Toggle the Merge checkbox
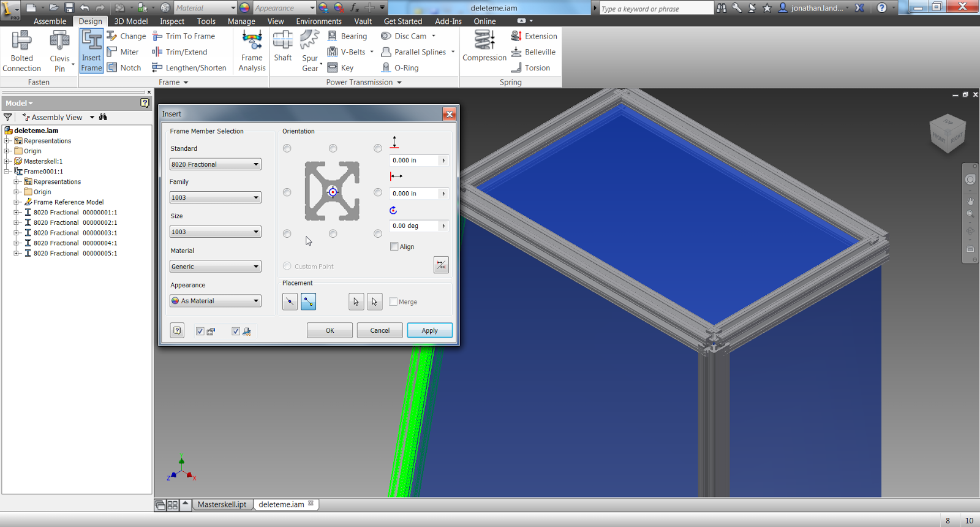980x527 pixels. 393,301
